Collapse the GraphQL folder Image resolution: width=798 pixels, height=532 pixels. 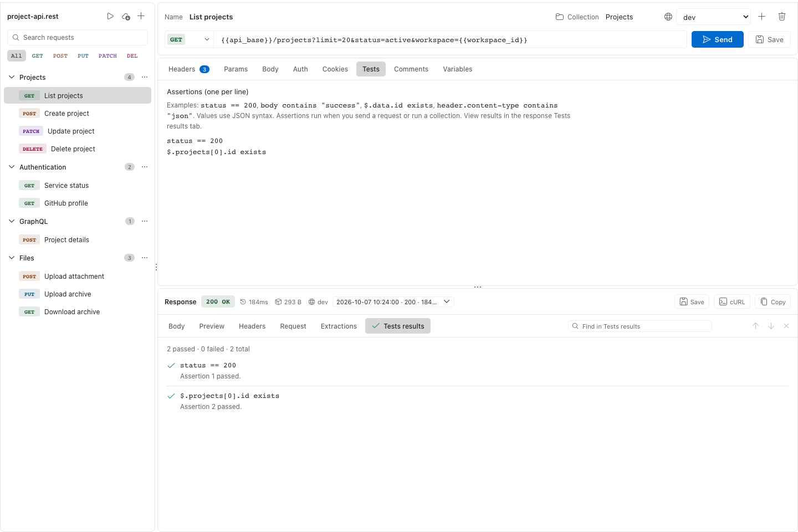pos(12,221)
